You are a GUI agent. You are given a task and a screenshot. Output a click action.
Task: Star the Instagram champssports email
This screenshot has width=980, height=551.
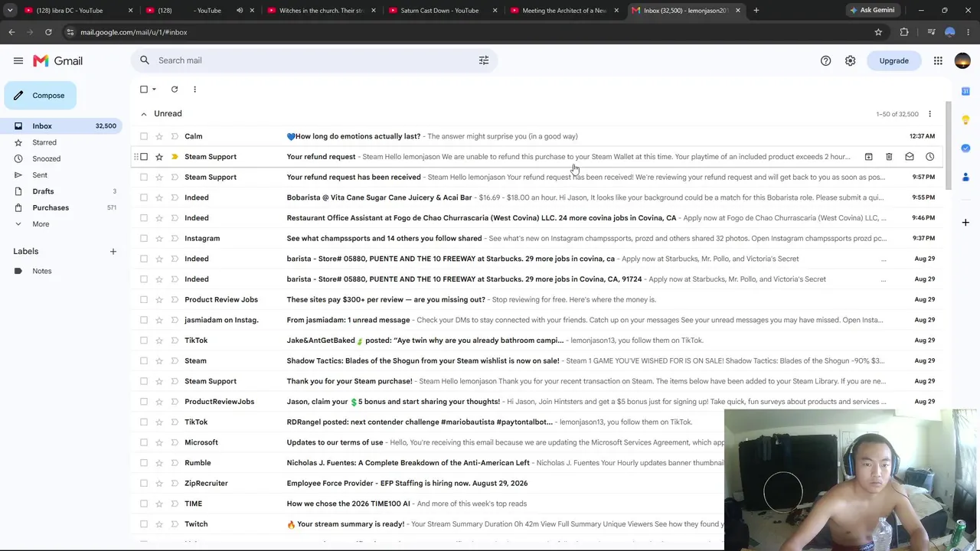coord(159,238)
